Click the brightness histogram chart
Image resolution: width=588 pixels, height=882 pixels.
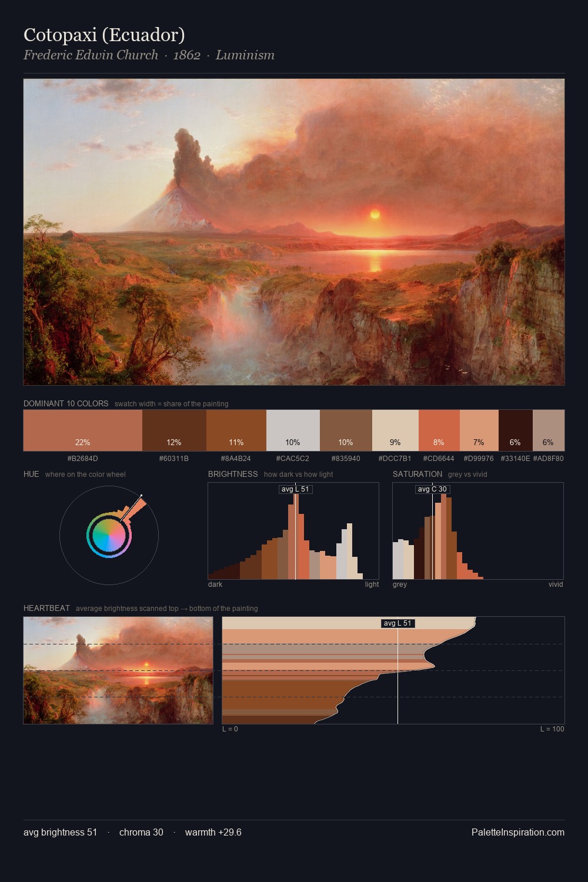pyautogui.click(x=293, y=531)
